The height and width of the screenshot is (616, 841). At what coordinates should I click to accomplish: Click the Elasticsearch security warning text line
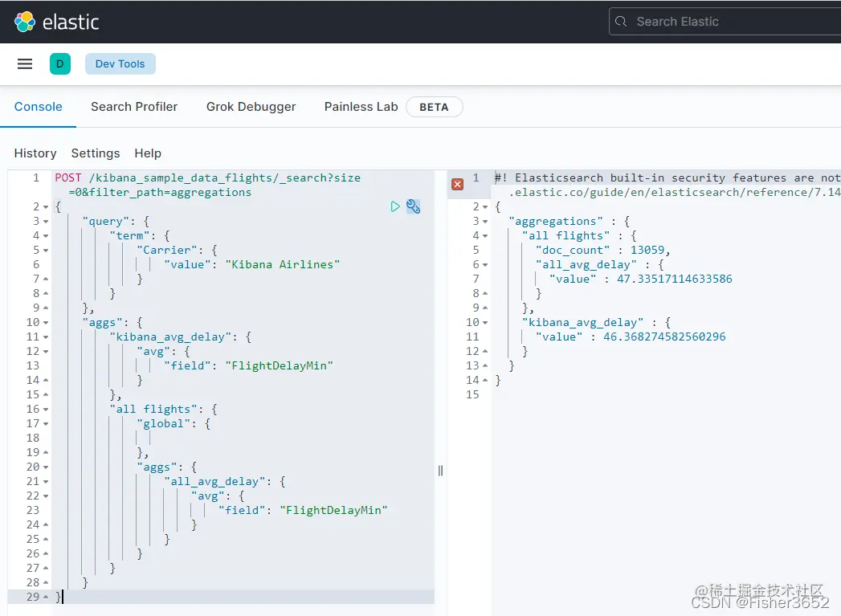(667, 177)
